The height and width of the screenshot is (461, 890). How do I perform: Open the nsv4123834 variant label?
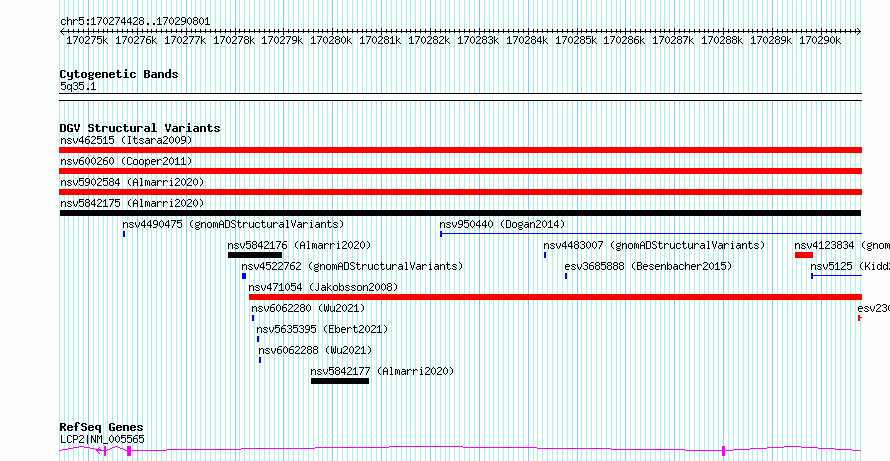pyautogui.click(x=842, y=245)
